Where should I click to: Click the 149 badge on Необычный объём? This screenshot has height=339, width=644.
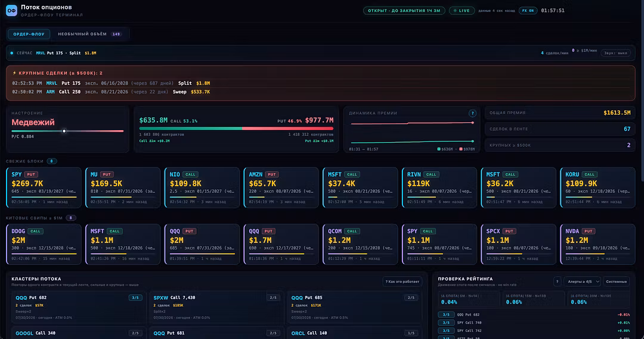(x=116, y=34)
